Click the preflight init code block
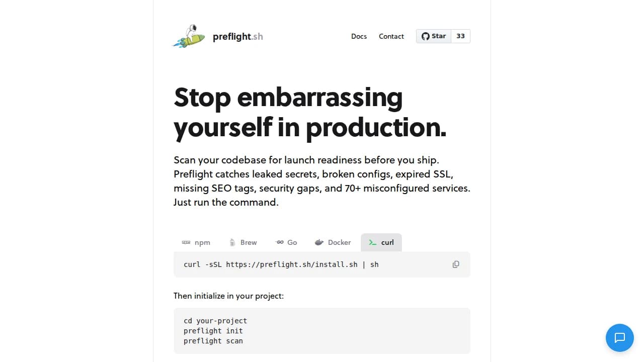The image size is (644, 362). [213, 331]
